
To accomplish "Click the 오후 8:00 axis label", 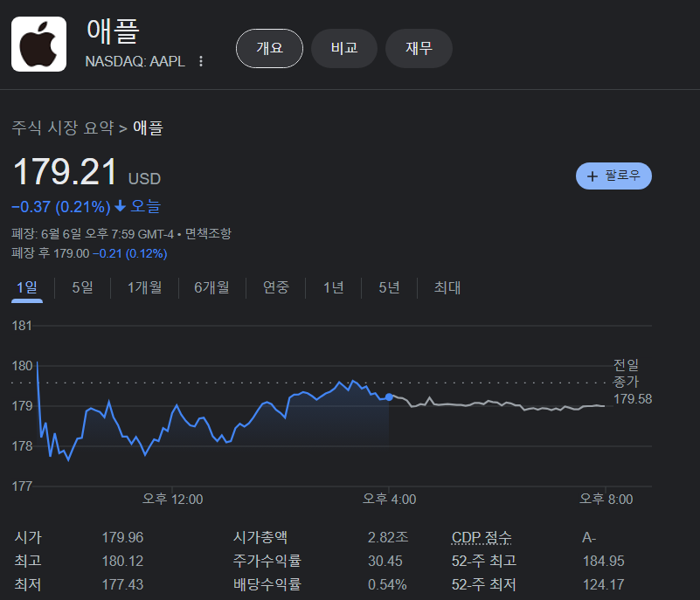I will pyautogui.click(x=606, y=500).
